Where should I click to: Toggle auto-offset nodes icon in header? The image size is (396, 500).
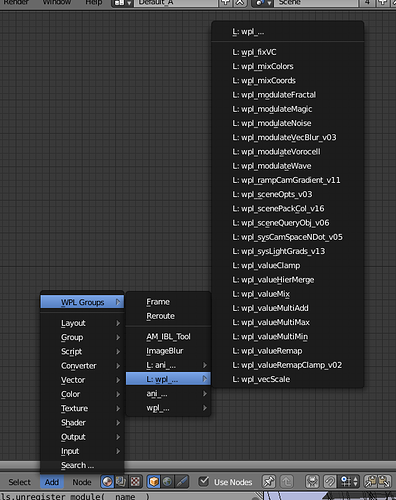tap(312, 482)
